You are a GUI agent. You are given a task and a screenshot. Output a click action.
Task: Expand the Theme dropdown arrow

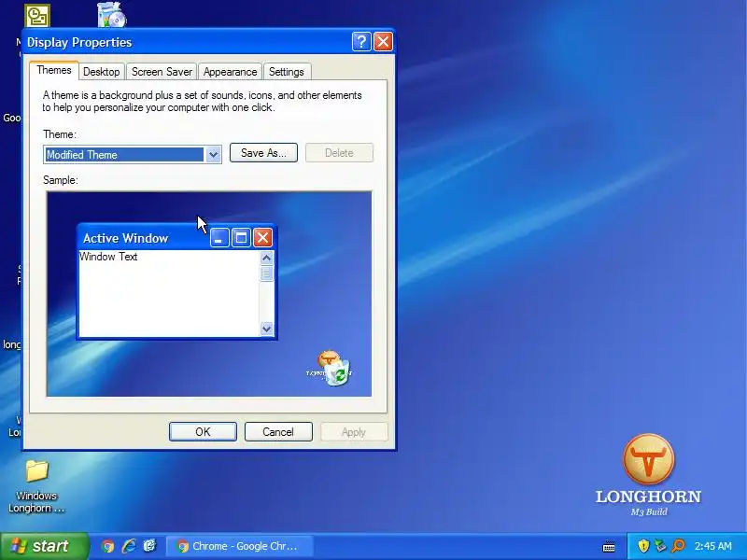213,154
